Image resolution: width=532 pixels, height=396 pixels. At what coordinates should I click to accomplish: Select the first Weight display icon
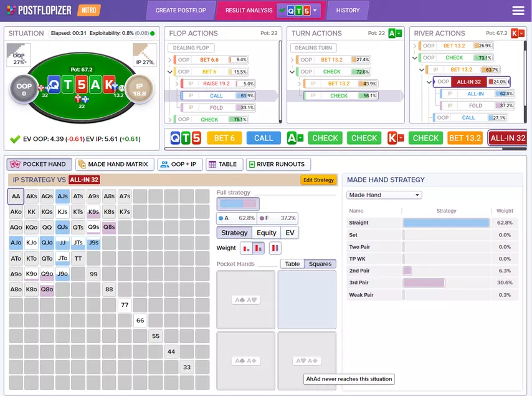click(245, 248)
